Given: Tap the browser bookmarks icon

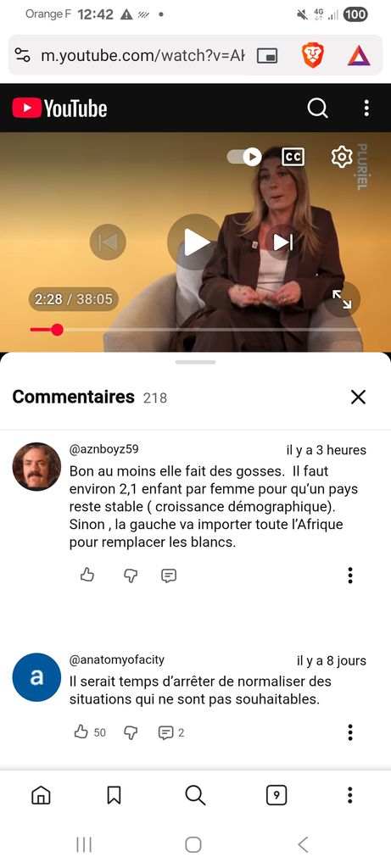Looking at the screenshot, I should pos(114,795).
